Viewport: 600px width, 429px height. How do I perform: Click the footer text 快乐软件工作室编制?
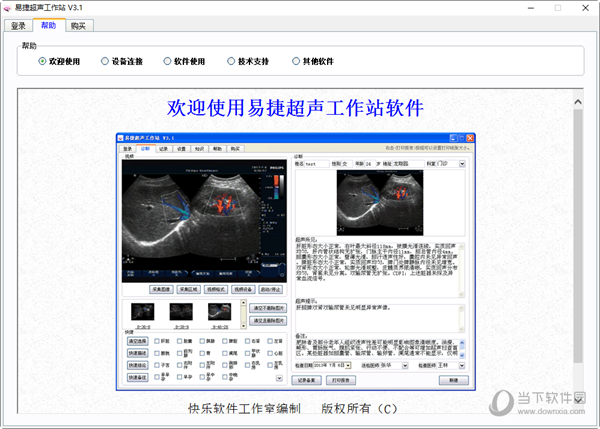point(244,408)
